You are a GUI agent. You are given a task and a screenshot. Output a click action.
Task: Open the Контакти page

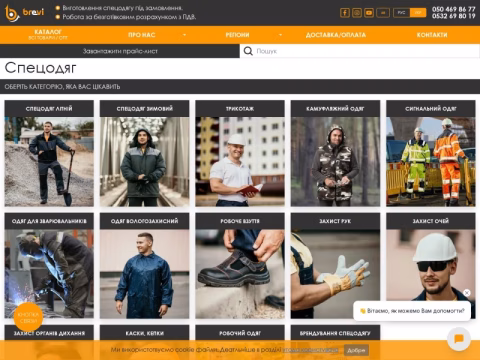432,35
